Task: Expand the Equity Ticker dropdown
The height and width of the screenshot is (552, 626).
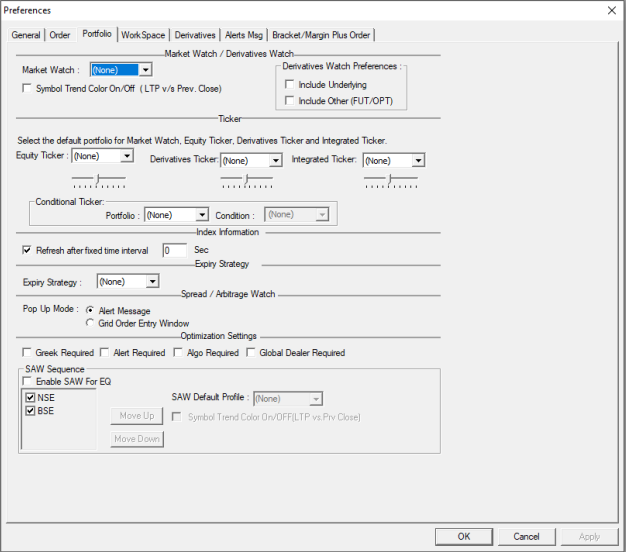Action: (x=126, y=156)
